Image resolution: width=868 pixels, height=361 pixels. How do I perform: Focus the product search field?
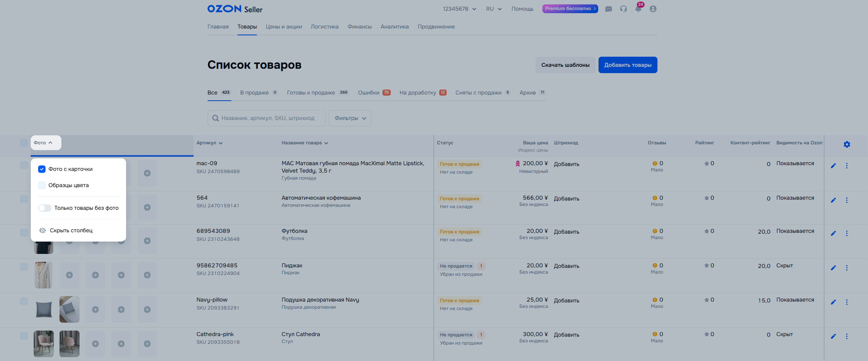[x=266, y=118]
